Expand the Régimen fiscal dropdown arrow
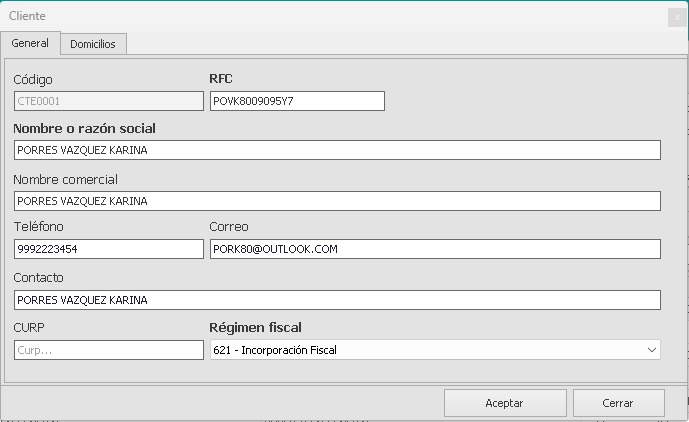The height and width of the screenshot is (422, 689). pos(652,350)
